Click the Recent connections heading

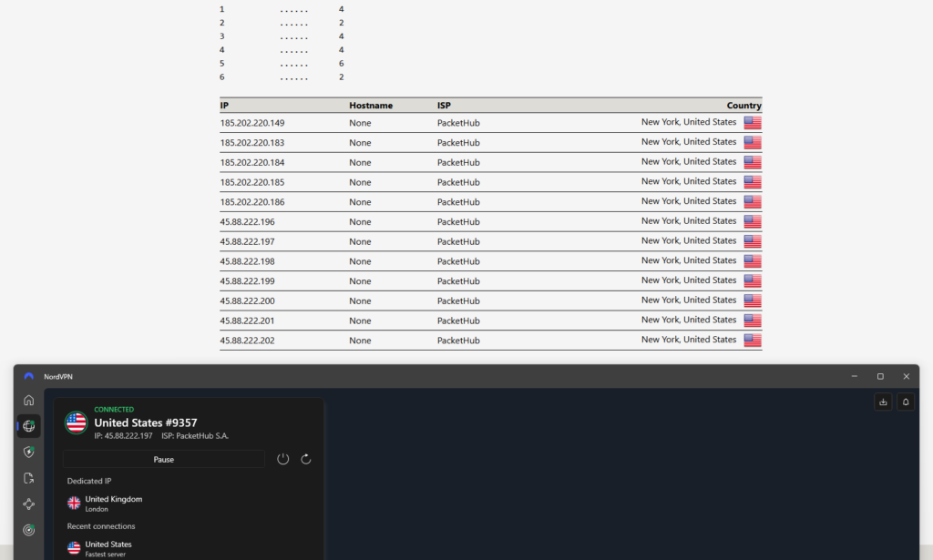click(100, 526)
